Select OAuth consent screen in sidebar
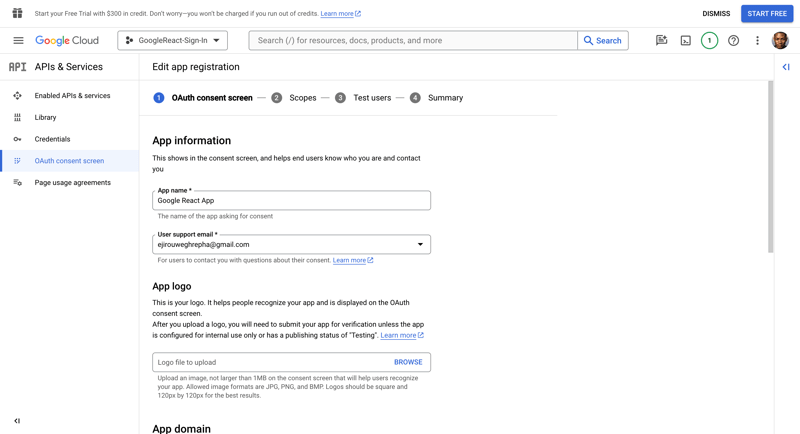The height and width of the screenshot is (434, 800). point(69,161)
